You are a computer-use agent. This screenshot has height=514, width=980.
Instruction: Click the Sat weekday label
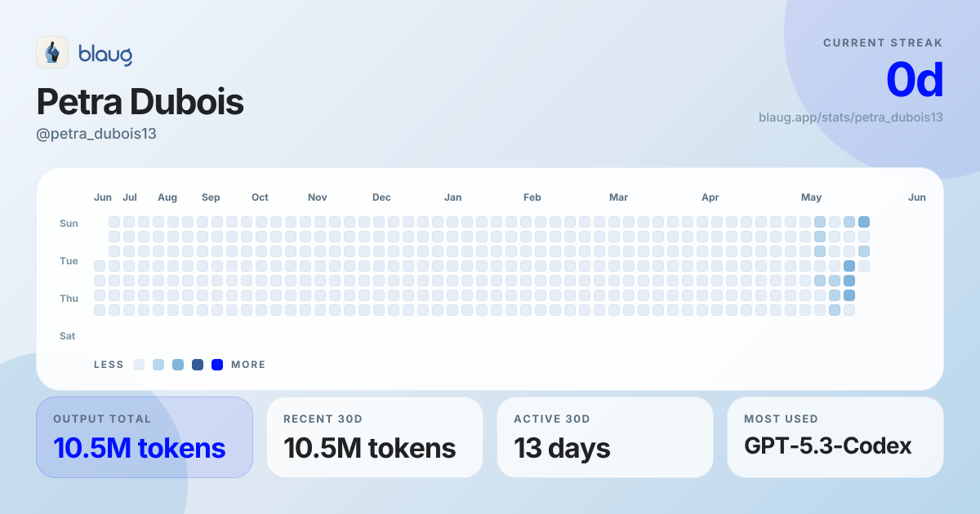point(69,336)
